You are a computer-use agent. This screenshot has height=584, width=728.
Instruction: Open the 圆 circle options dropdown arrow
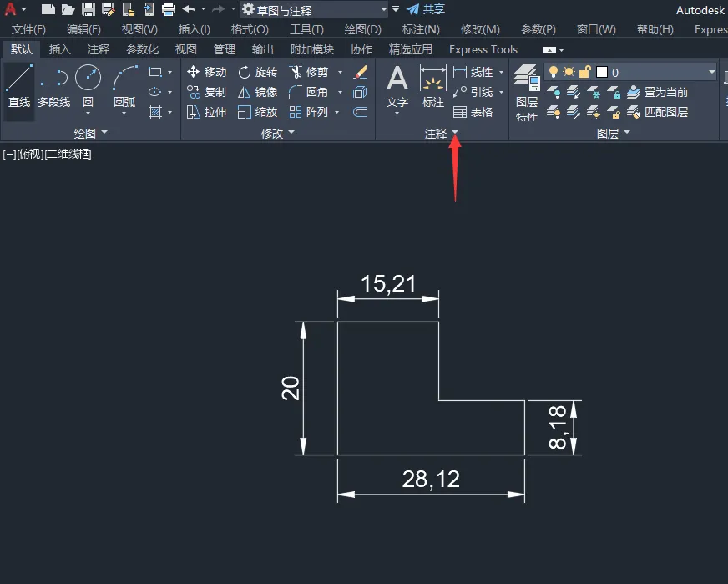point(88,113)
